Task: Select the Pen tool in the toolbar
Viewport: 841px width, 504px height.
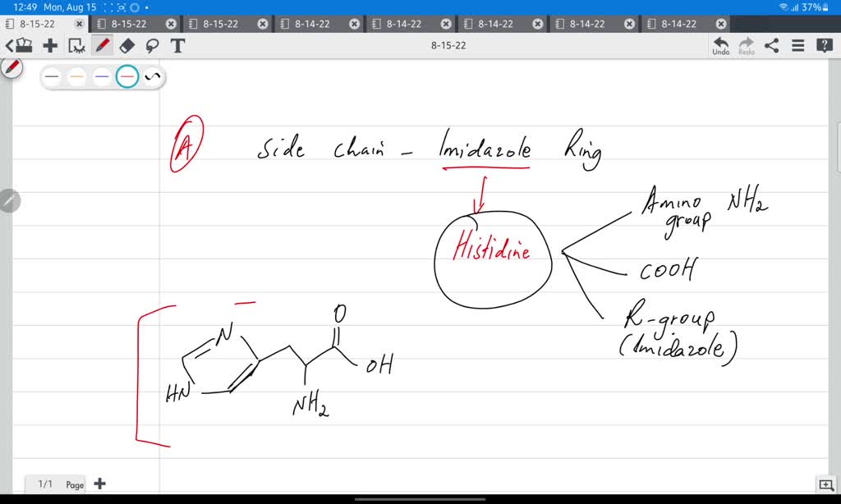Action: pyautogui.click(x=100, y=44)
